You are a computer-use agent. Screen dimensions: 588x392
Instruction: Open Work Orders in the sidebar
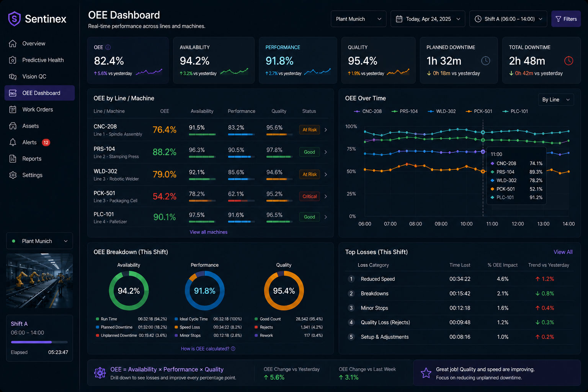[x=39, y=109]
